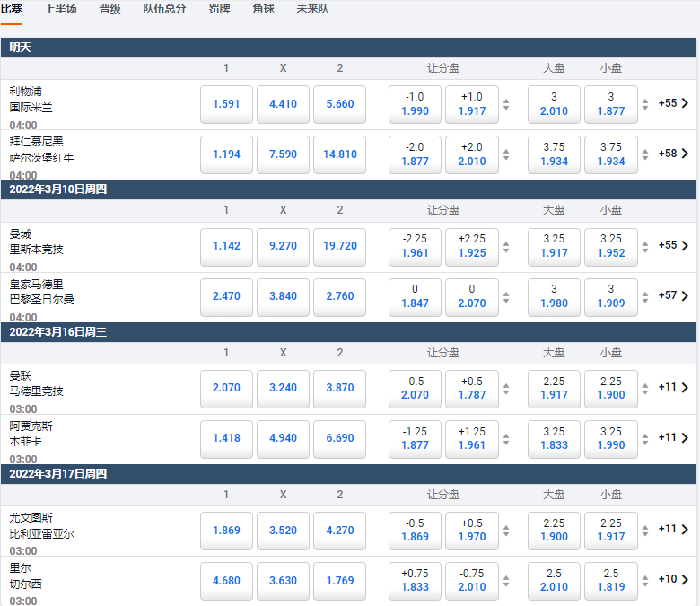The width and height of the screenshot is (700, 606).
Task: Pick draw odds 9.270 for 曼城 match
Action: coord(283,246)
